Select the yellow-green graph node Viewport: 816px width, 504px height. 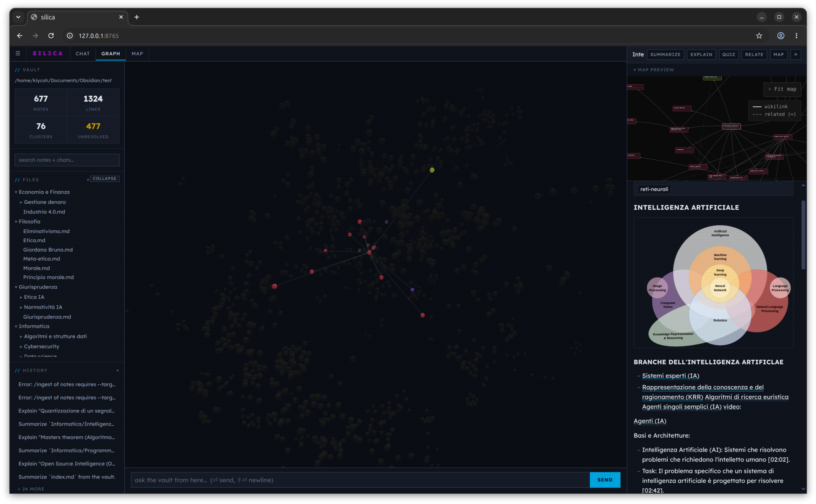tap(432, 170)
